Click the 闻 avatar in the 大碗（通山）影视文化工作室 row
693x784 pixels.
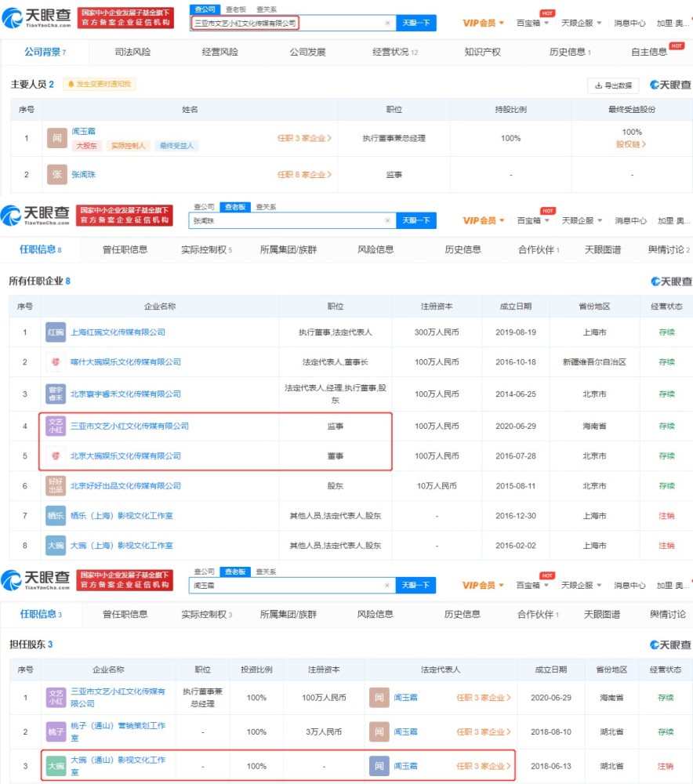379,766
